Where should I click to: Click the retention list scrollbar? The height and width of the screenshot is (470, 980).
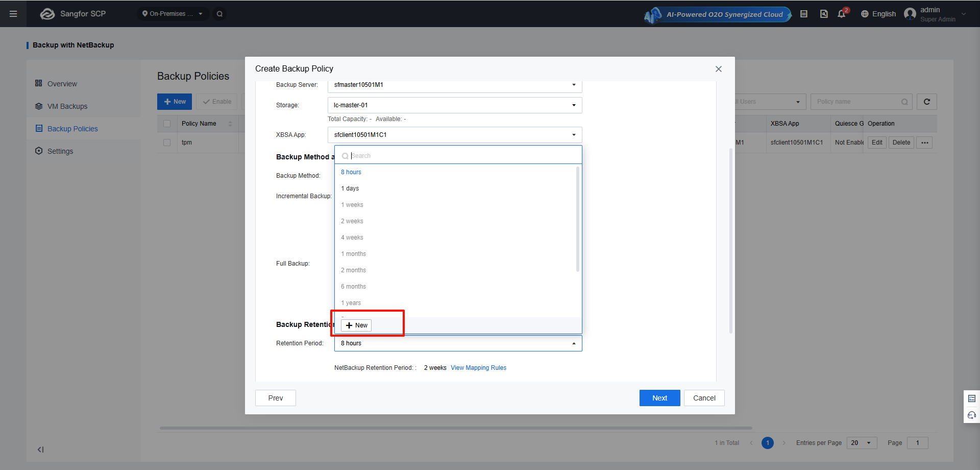[578, 219]
